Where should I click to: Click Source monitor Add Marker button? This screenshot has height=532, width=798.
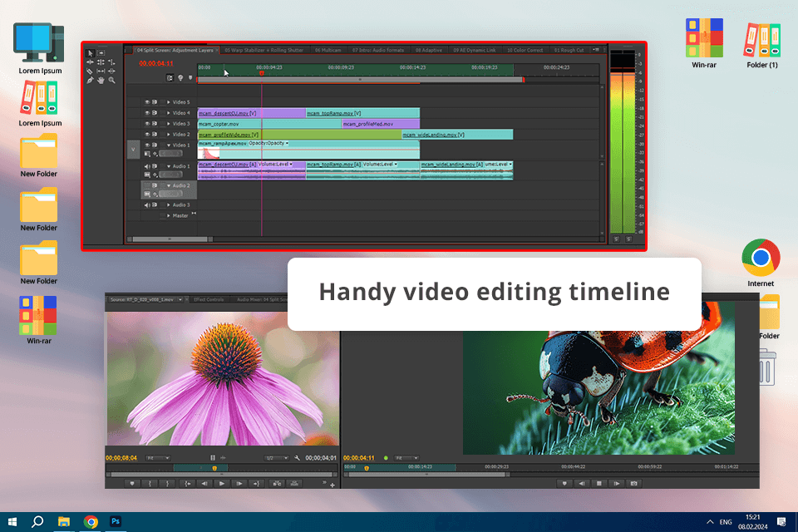132,484
